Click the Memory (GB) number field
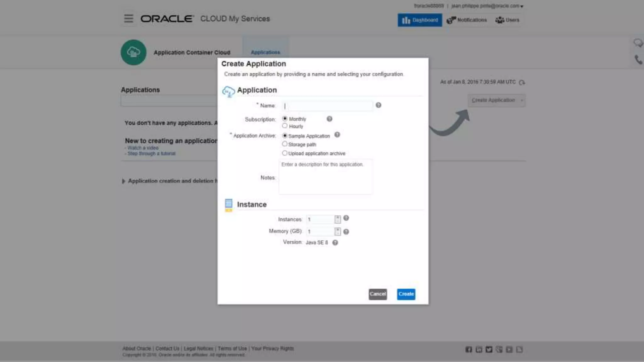Viewport: 644px width, 362px height. point(320,231)
